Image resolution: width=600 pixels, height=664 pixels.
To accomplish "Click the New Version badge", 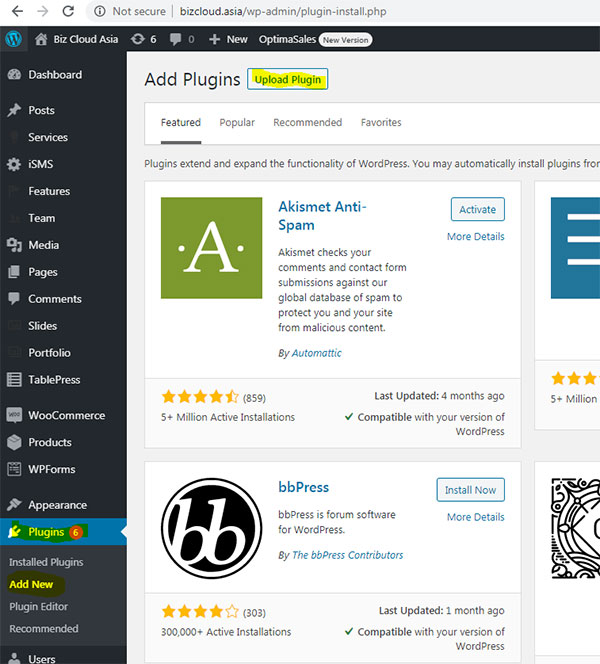I will pyautogui.click(x=346, y=40).
